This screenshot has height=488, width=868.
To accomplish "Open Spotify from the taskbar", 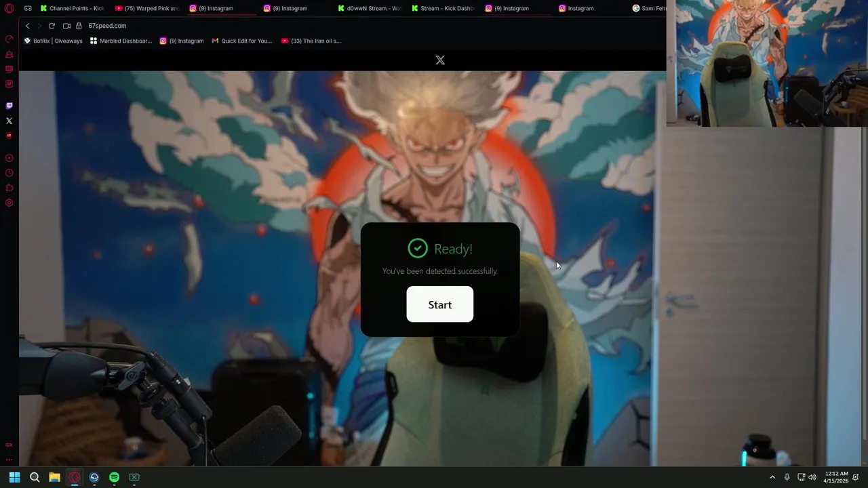I will click(x=114, y=477).
